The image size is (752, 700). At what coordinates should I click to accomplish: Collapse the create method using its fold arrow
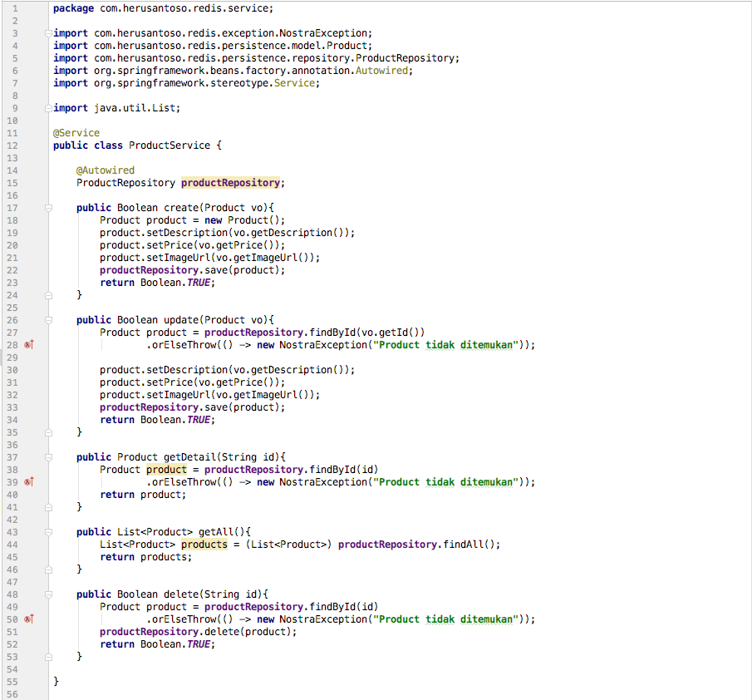[48, 207]
